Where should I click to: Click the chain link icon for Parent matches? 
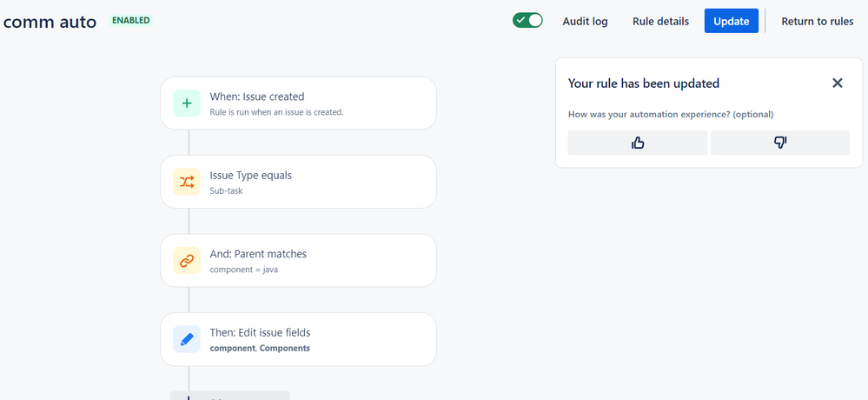pos(187,260)
